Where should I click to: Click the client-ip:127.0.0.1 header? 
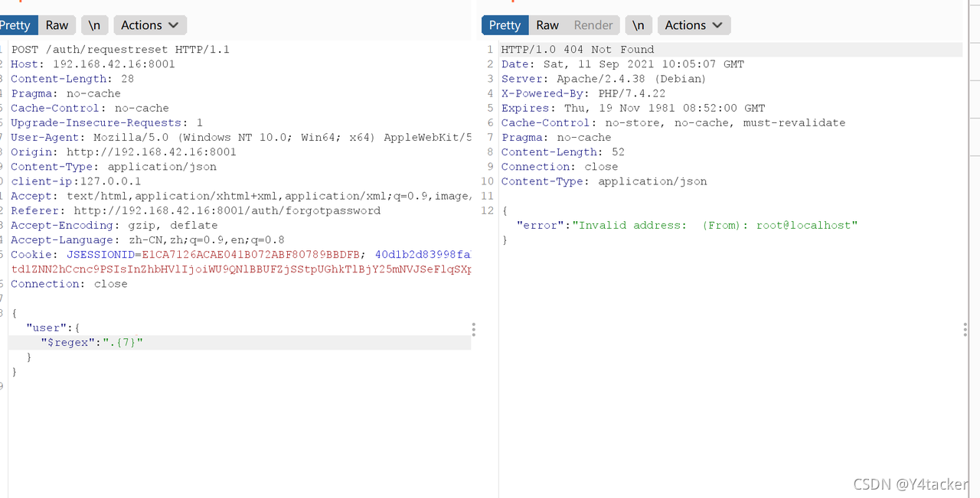point(76,181)
